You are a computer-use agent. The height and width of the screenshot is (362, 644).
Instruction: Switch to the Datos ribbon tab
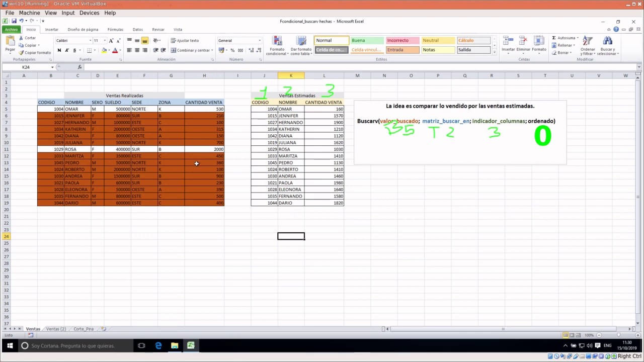click(138, 29)
